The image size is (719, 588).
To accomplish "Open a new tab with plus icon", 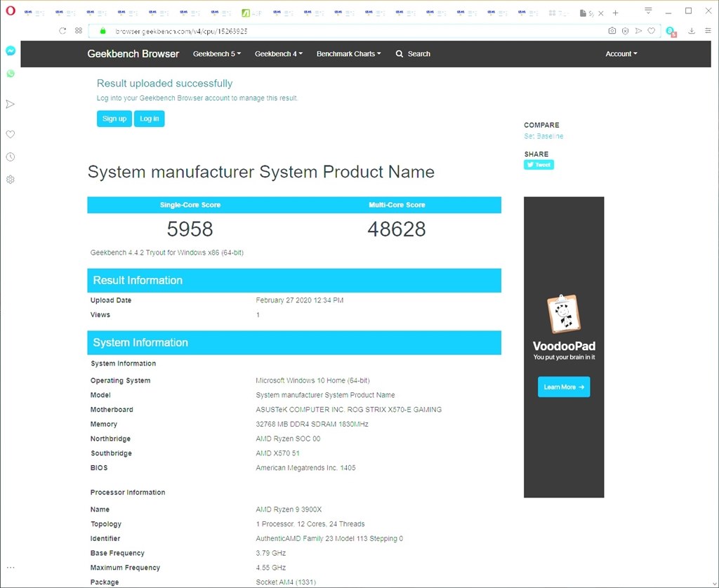I will (615, 13).
